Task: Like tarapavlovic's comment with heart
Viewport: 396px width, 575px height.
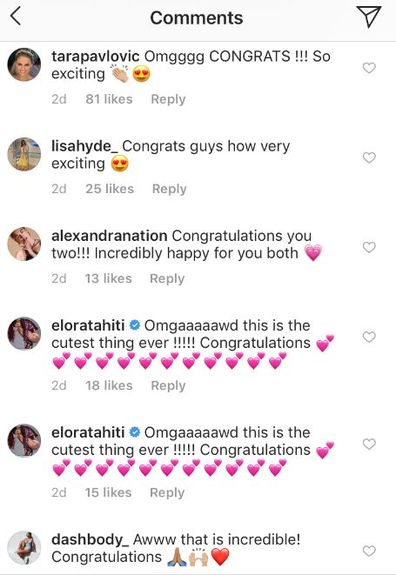Action: pos(369,68)
